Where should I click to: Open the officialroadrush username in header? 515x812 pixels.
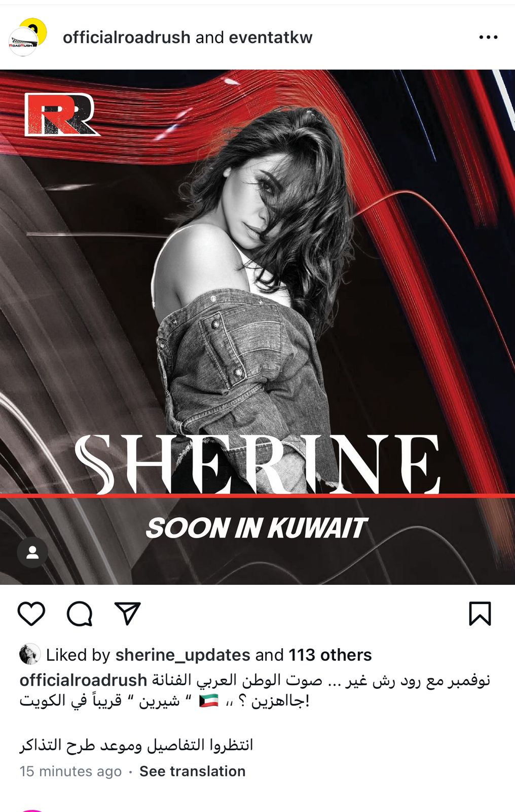pyautogui.click(x=127, y=37)
